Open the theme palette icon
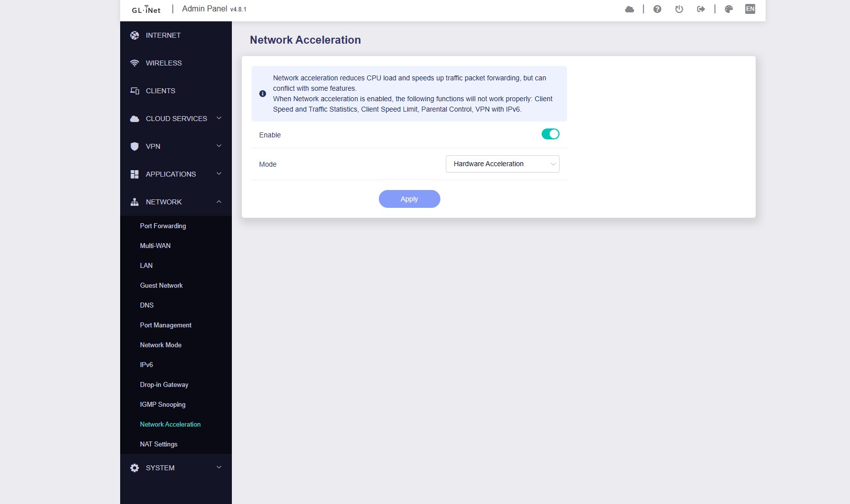 (x=729, y=9)
